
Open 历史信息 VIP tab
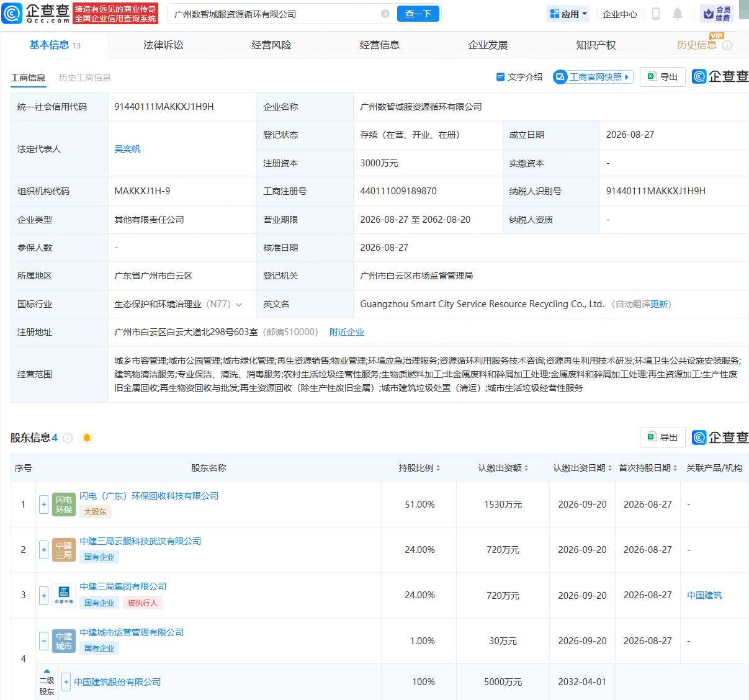(x=696, y=45)
